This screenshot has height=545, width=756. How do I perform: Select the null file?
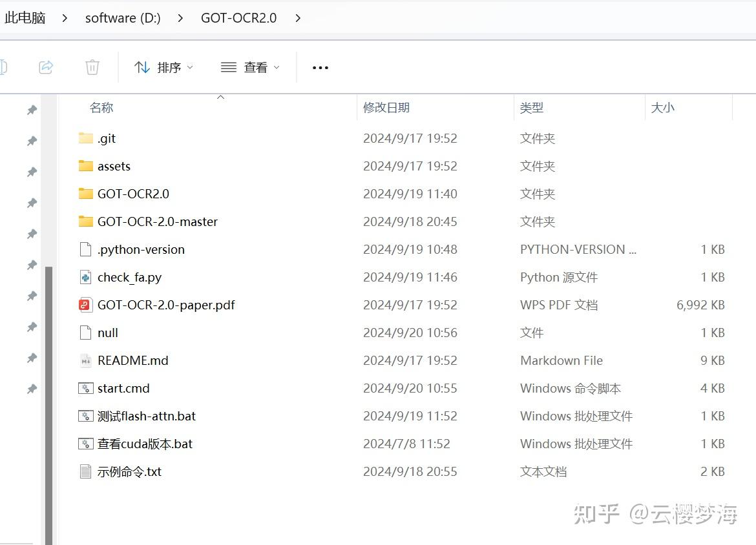click(108, 333)
